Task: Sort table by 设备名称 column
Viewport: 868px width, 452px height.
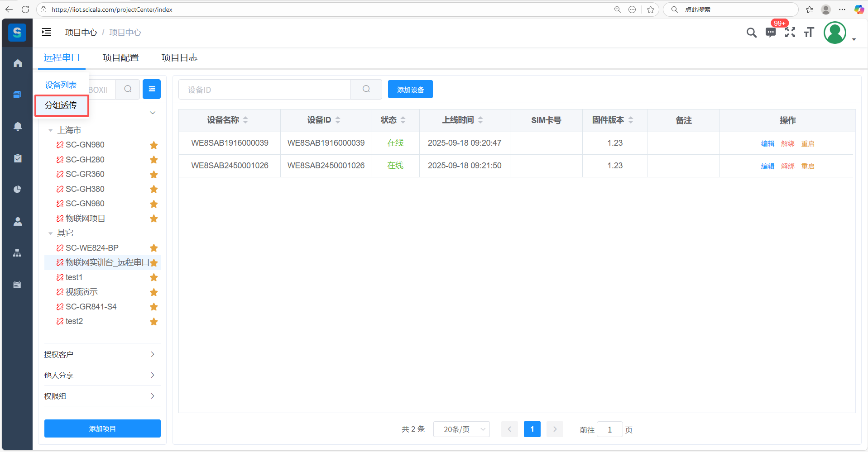Action: coord(245,120)
